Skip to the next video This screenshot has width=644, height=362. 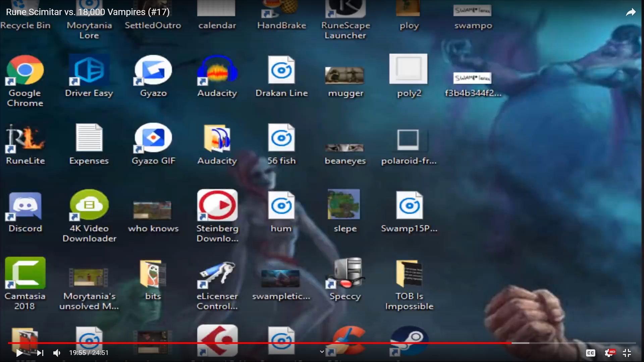coord(40,353)
